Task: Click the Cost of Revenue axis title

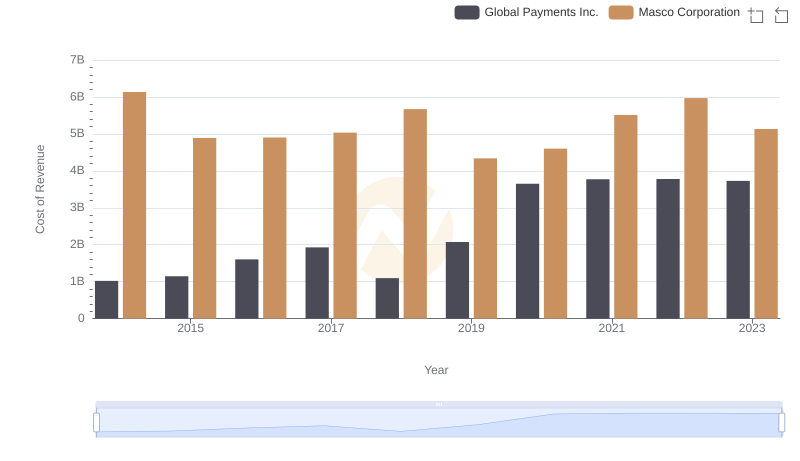Action: pyautogui.click(x=40, y=189)
